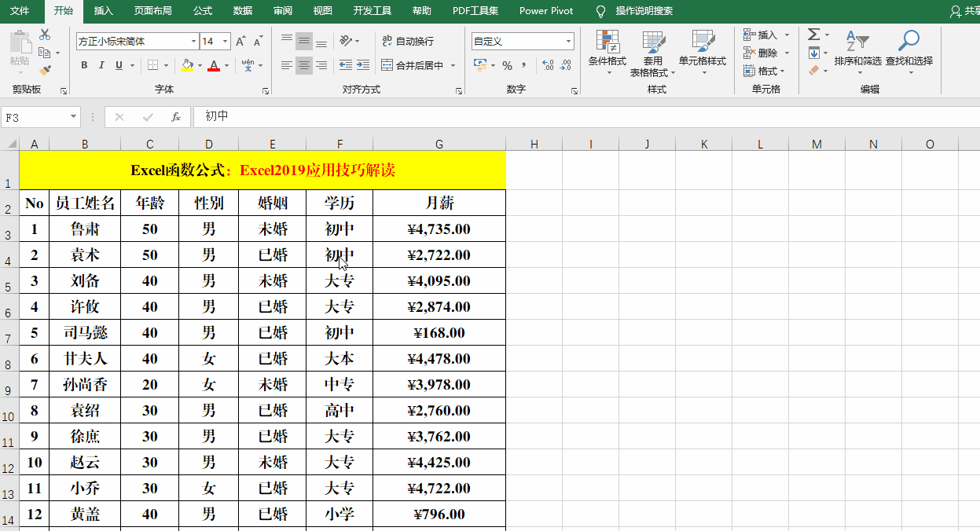The width and height of the screenshot is (980, 531).
Task: Click the Clear eraser icon
Action: (x=813, y=70)
